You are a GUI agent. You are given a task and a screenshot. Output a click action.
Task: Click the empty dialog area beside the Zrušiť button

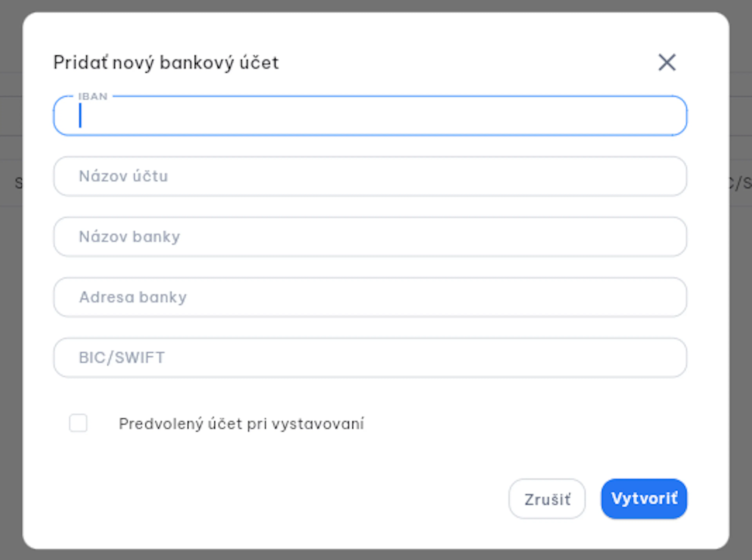click(271, 499)
